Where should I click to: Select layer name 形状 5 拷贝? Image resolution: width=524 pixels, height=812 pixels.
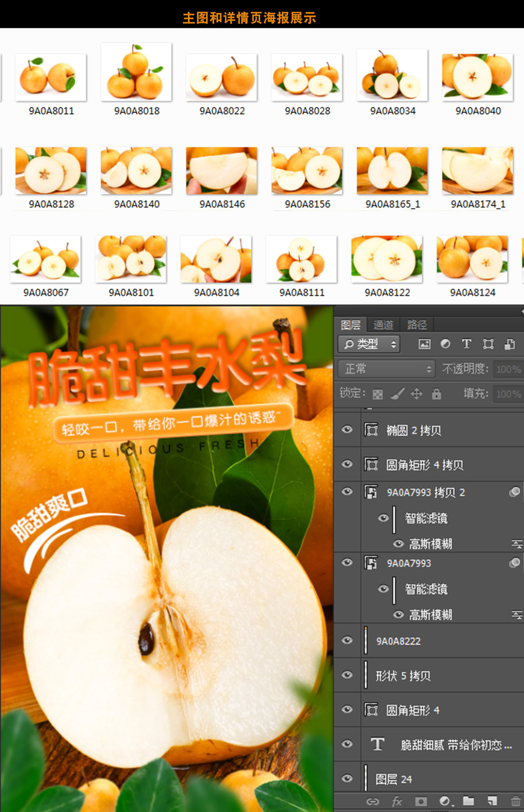(403, 676)
